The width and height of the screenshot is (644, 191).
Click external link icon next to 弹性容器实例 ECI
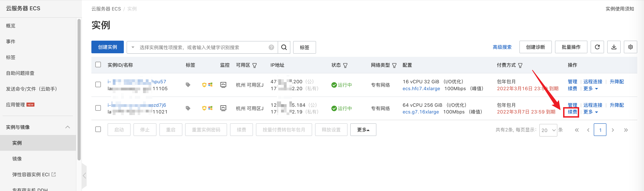pyautogui.click(x=53, y=174)
